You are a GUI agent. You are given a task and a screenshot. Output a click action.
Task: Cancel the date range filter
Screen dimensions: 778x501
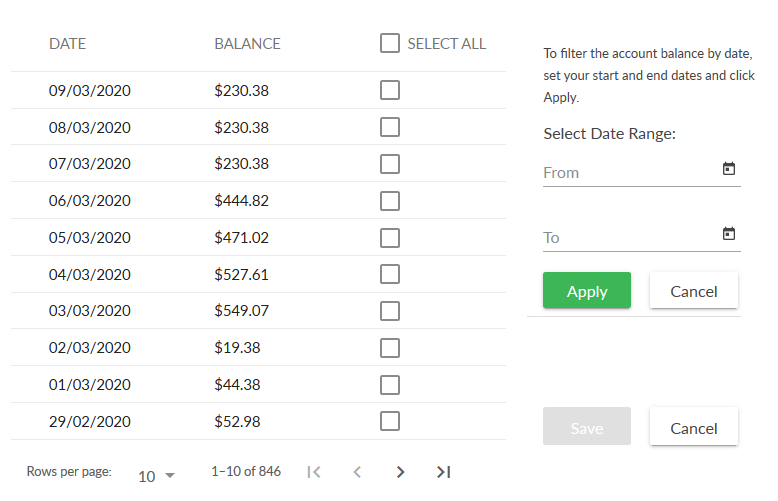pyautogui.click(x=694, y=290)
